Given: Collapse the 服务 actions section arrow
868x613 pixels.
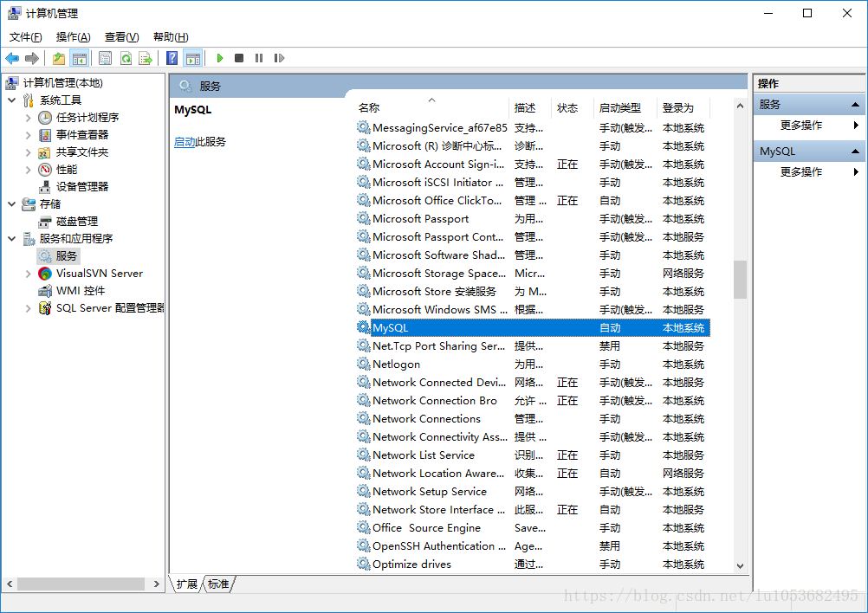Looking at the screenshot, I should [855, 105].
